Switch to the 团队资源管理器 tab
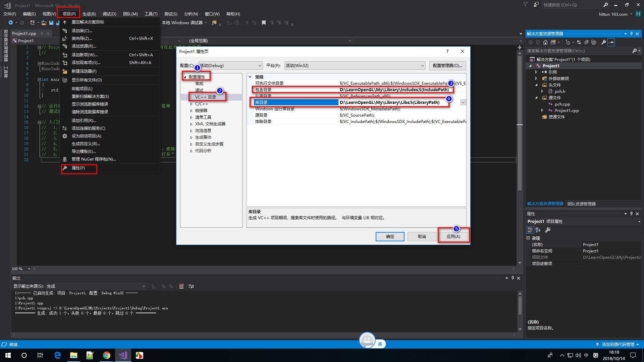The width and height of the screenshot is (644, 362). pyautogui.click(x=582, y=204)
